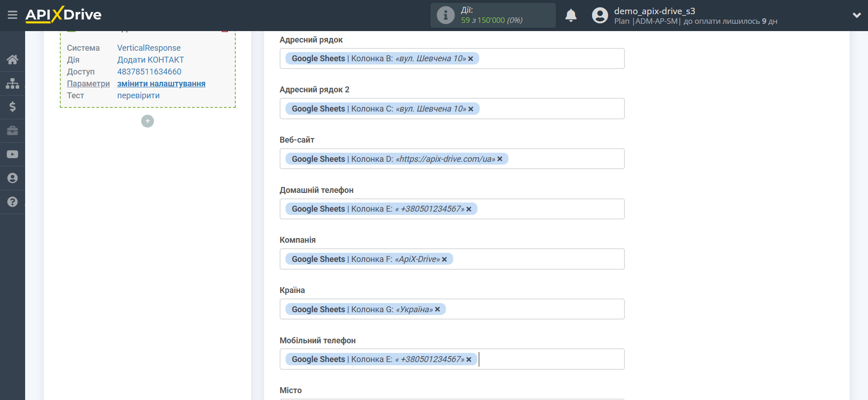Click into Адресний рядок 2 input field
868x400 pixels.
coord(452,109)
